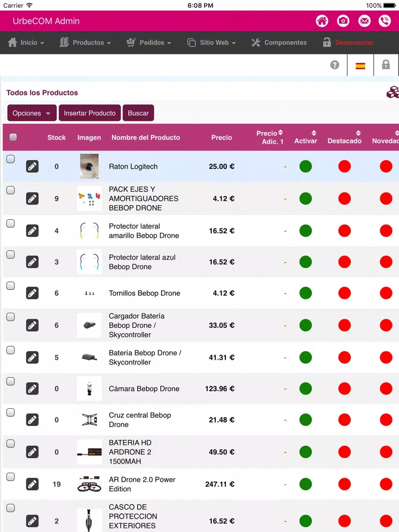Open the help question mark icon

point(334,65)
